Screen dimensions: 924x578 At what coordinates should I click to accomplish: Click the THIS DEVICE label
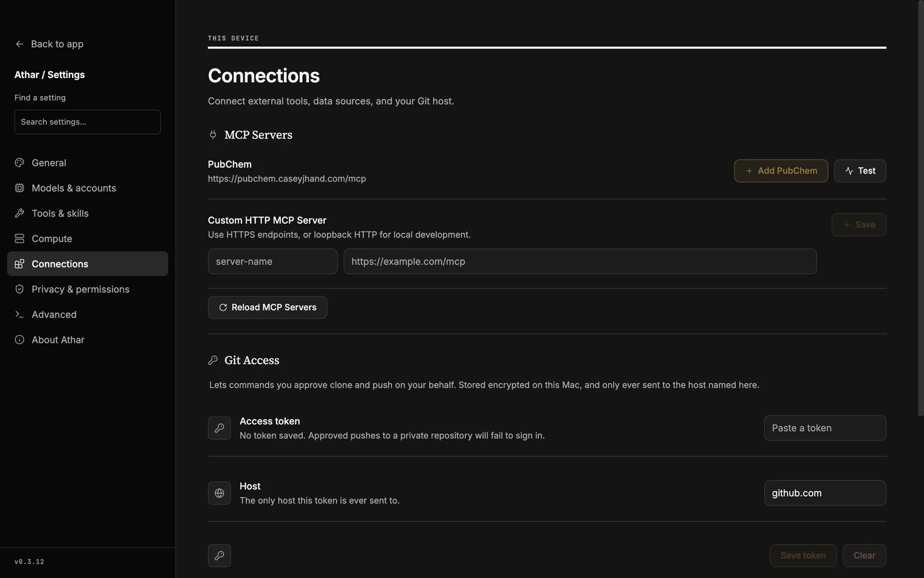(x=233, y=38)
